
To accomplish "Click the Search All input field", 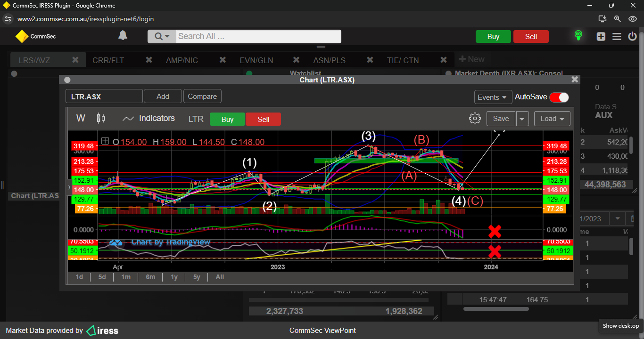I will tap(258, 37).
